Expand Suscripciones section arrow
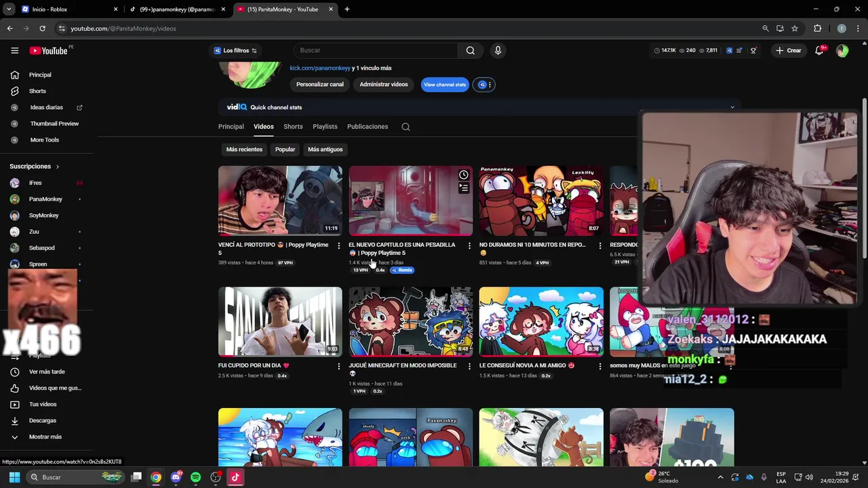The height and width of the screenshot is (488, 868). [57, 167]
